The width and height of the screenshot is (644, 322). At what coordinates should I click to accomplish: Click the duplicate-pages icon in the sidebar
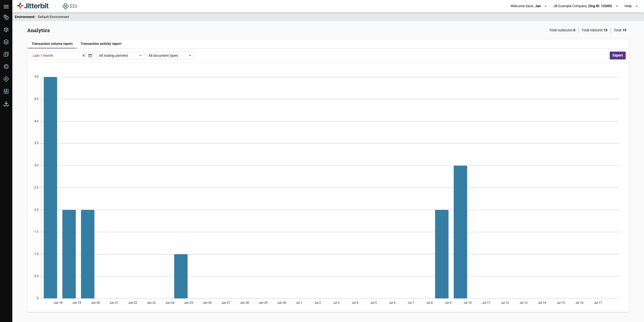click(6, 54)
